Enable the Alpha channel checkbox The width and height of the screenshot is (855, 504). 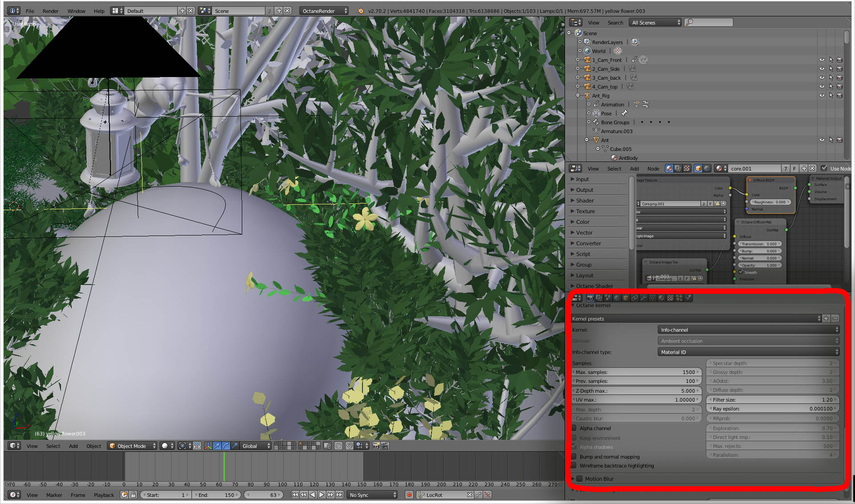(x=574, y=428)
